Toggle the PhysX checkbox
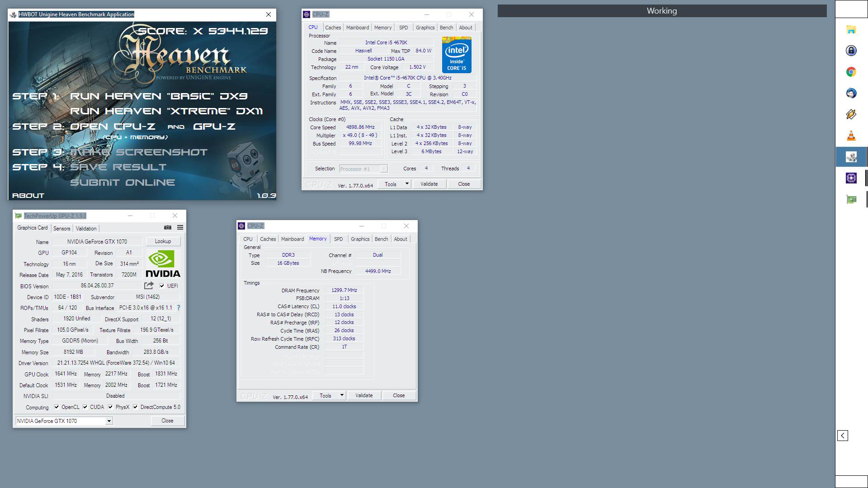 [110, 407]
